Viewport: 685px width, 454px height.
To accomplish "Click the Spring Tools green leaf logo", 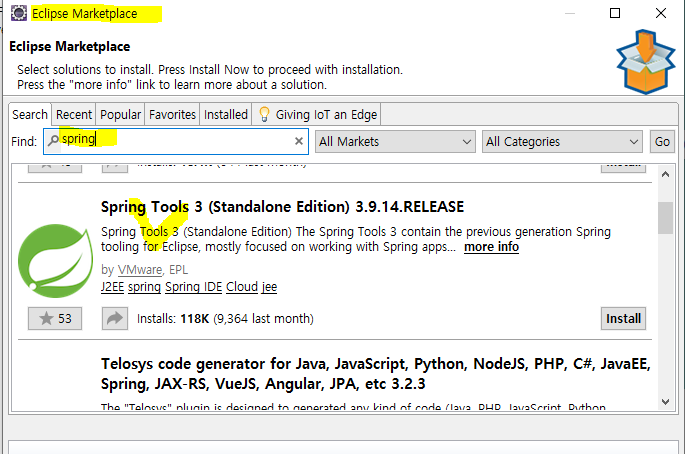I will [x=55, y=261].
